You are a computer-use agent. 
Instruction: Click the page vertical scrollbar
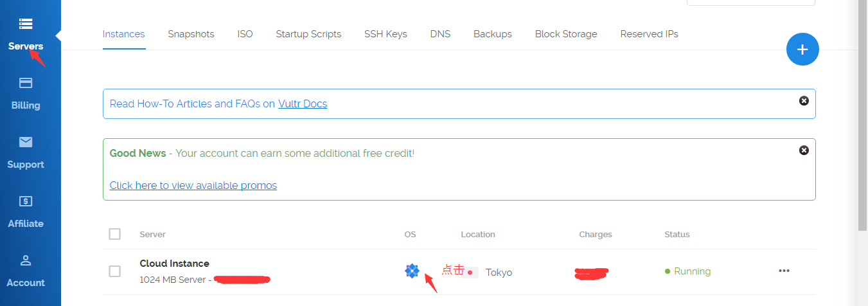pyautogui.click(x=862, y=116)
